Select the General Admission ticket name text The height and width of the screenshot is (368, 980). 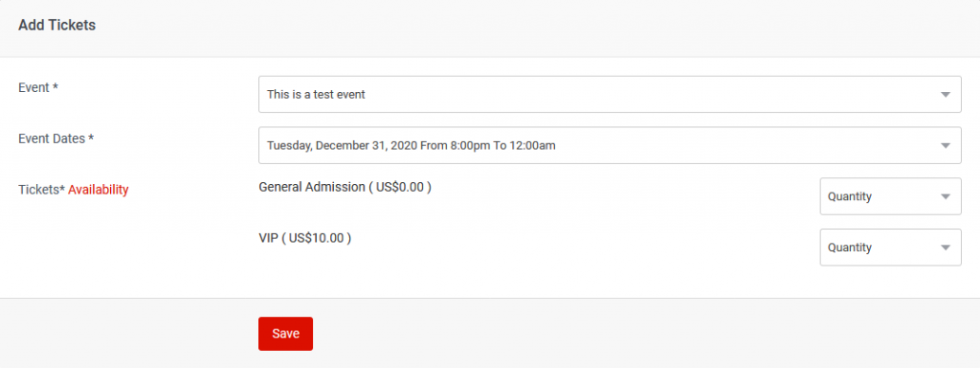click(311, 187)
